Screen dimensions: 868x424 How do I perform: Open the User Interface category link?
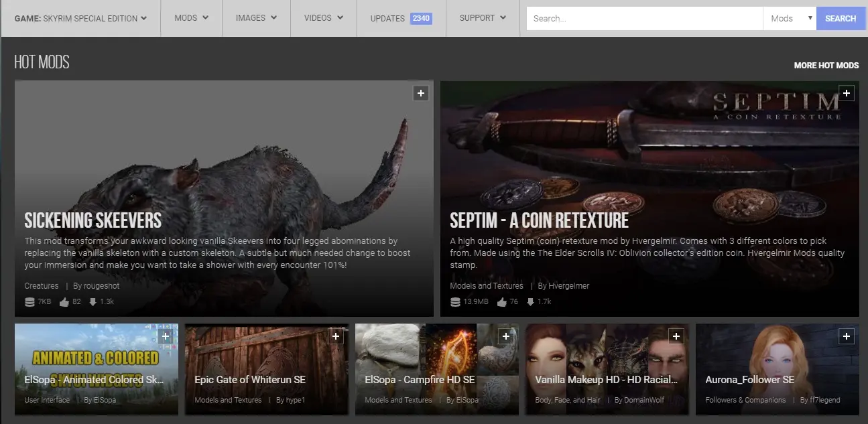[47, 400]
